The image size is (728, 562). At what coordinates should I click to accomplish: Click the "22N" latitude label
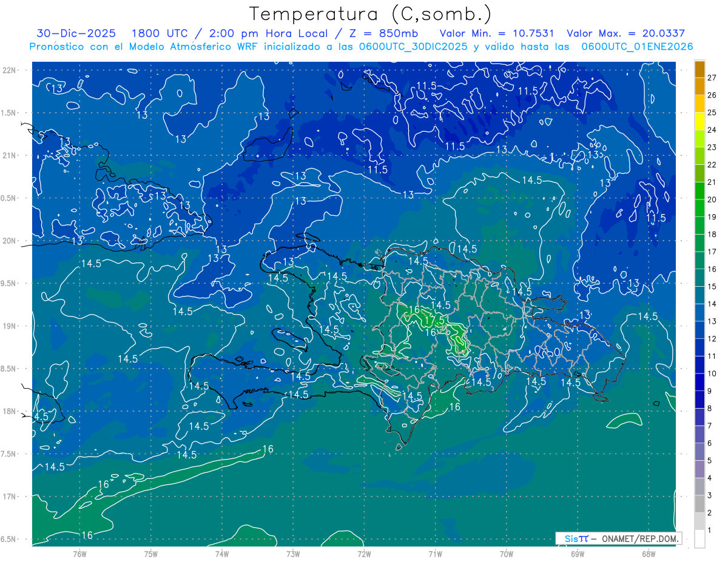click(x=10, y=70)
